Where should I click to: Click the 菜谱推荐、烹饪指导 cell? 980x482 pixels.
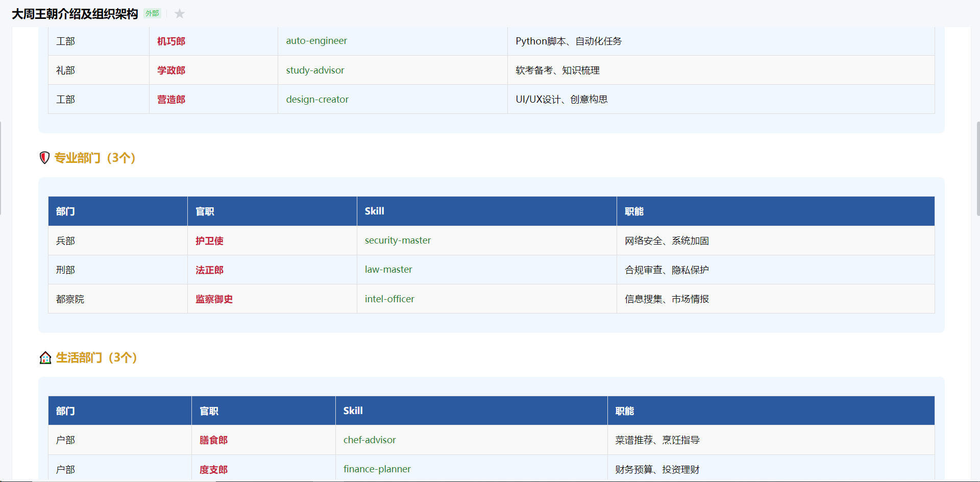(771, 440)
